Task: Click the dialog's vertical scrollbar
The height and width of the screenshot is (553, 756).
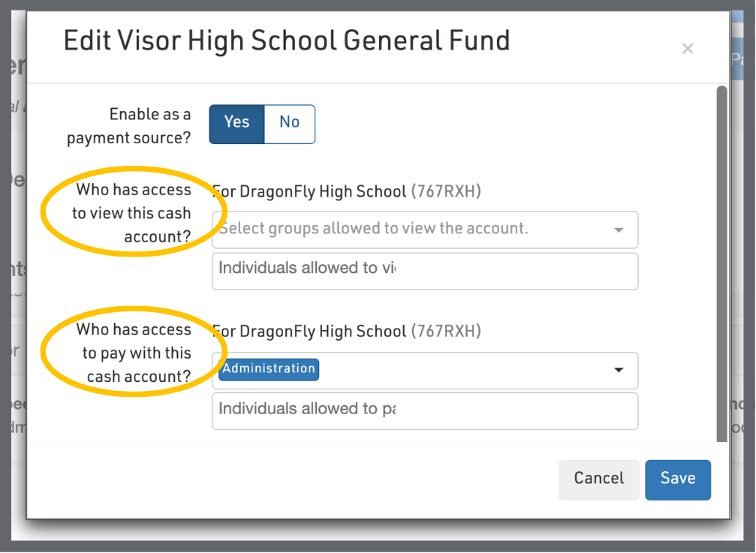Action: point(721,263)
